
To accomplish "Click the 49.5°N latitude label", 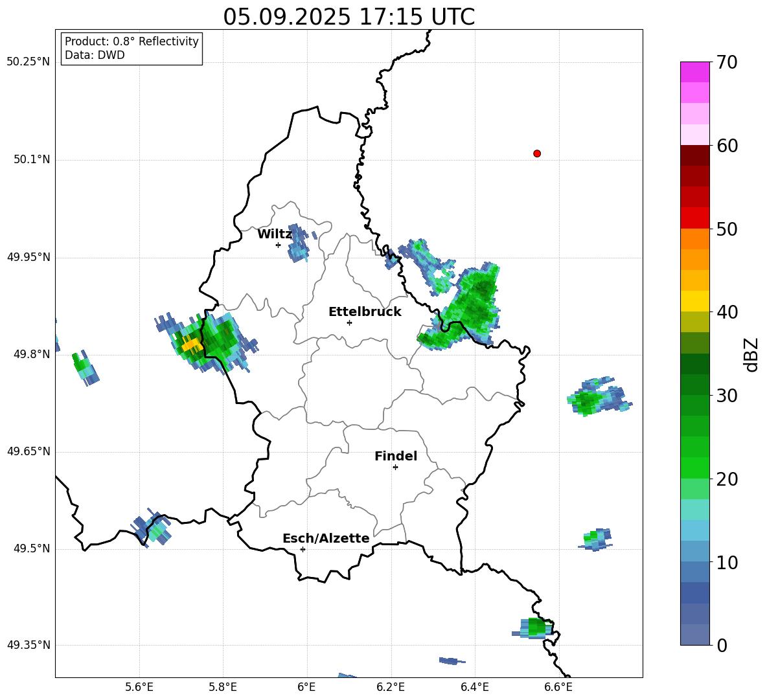I will click(x=32, y=548).
